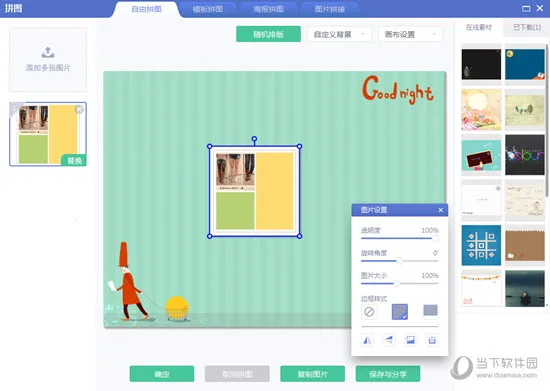Remove the loaded photo via its X badge
The height and width of the screenshot is (391, 550).
pos(79,109)
